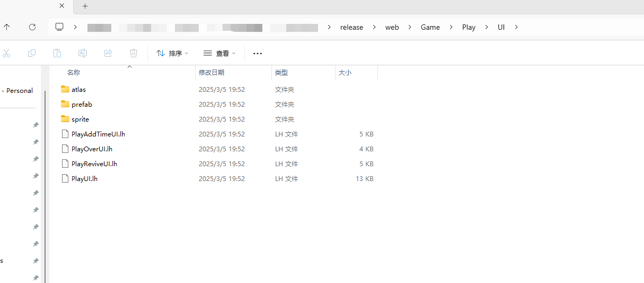Sort by 修改日期 column header
This screenshot has width=644, height=283.
pyautogui.click(x=211, y=72)
